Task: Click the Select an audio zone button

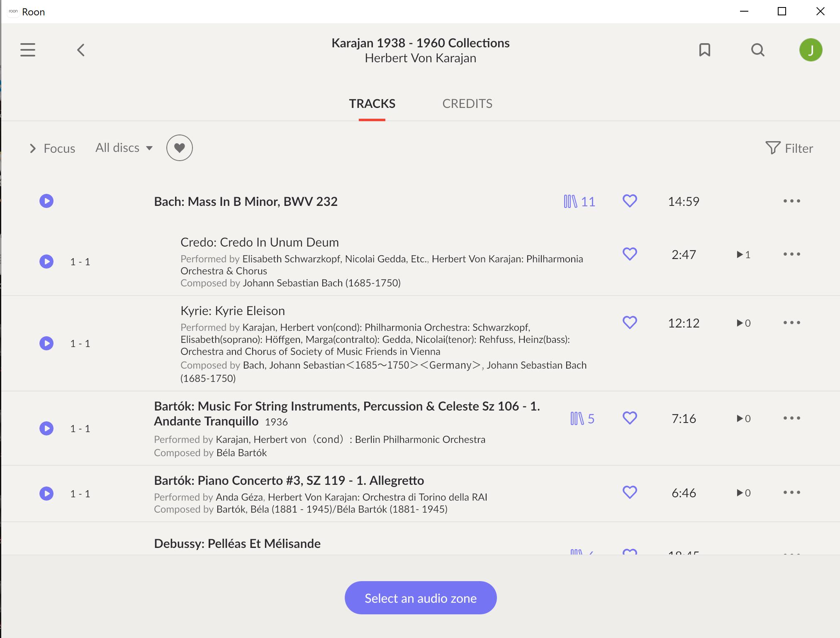Action: [420, 598]
